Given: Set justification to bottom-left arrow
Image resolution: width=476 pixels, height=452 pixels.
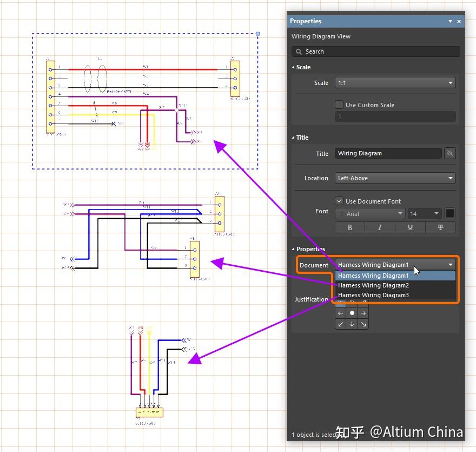Looking at the screenshot, I should click(340, 324).
